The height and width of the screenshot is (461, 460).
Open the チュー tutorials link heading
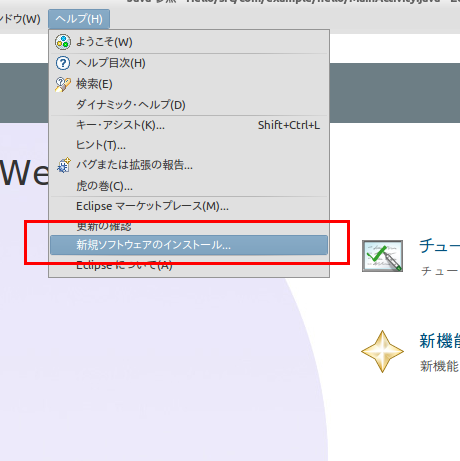(x=439, y=246)
